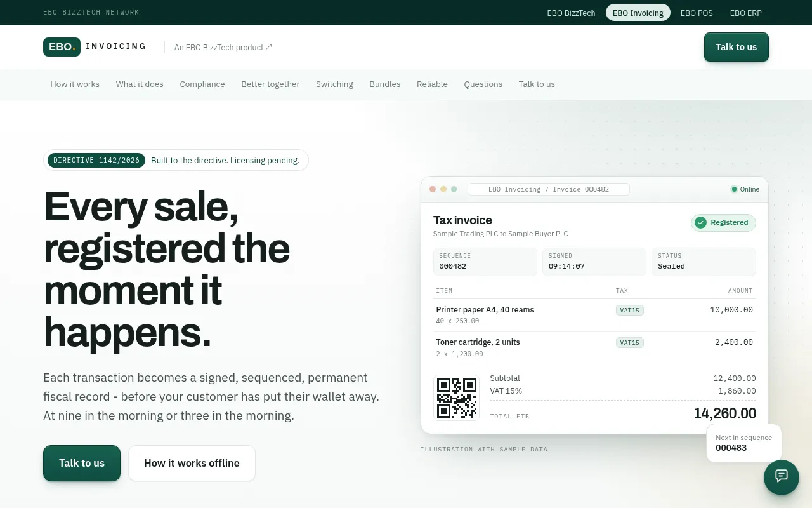The width and height of the screenshot is (812, 508).
Task: Click the DIRECTIVE 1142/2026 badge
Action: pos(96,160)
